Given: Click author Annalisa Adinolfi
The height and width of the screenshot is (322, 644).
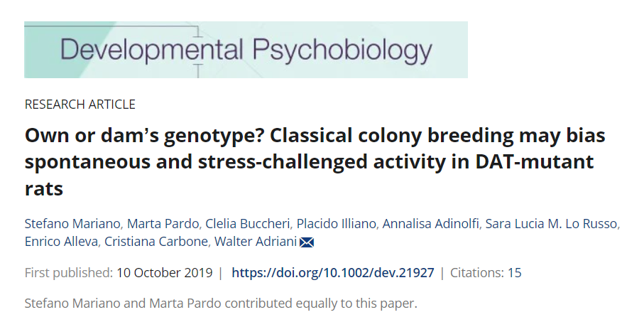Looking at the screenshot, I should 430,224.
